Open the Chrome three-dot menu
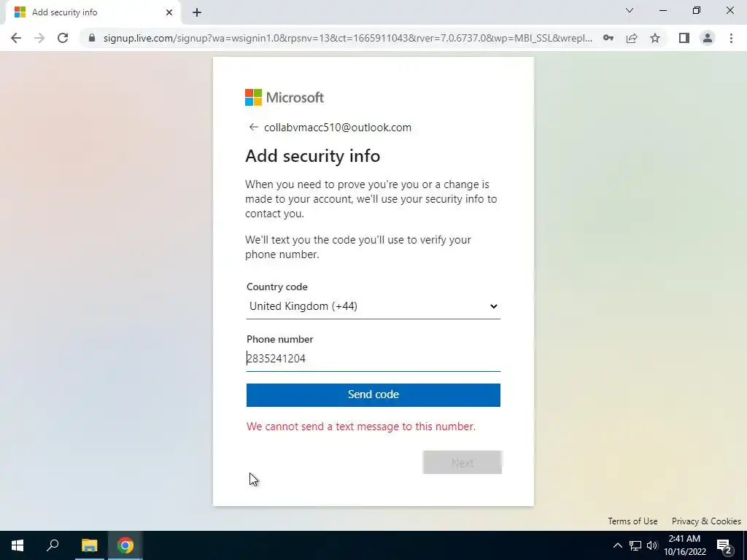The width and height of the screenshot is (747, 560). 731,38
